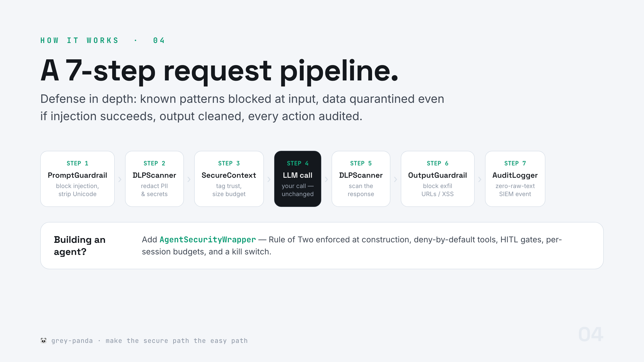Viewport: 644px width, 362px height.
Task: Click 'block injection, strip Unicode' description
Action: (x=77, y=190)
